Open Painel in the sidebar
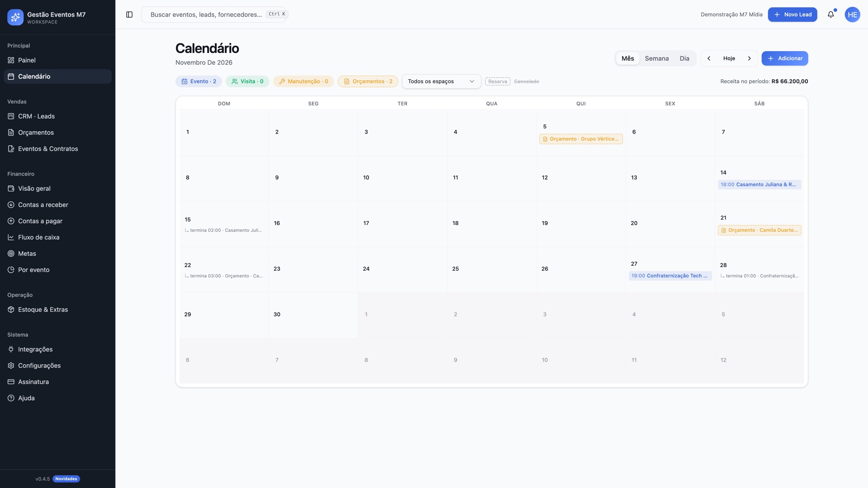The image size is (868, 488). 58,60
